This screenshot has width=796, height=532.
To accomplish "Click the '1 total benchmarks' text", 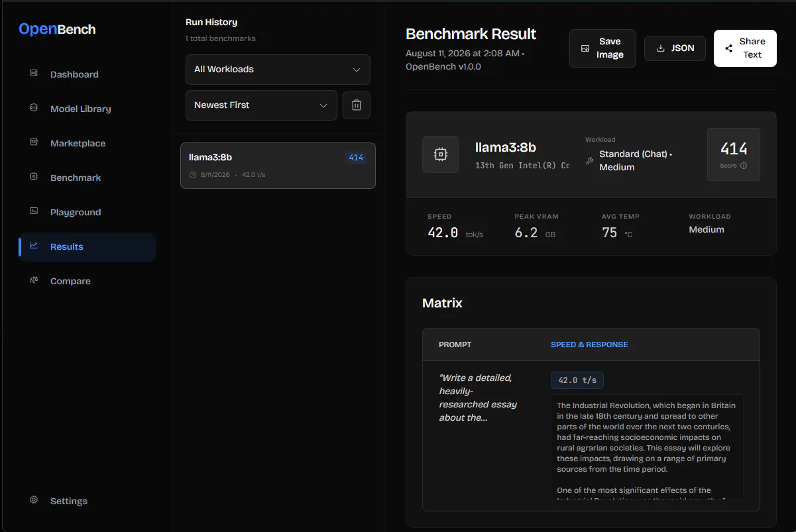I will coord(221,38).
